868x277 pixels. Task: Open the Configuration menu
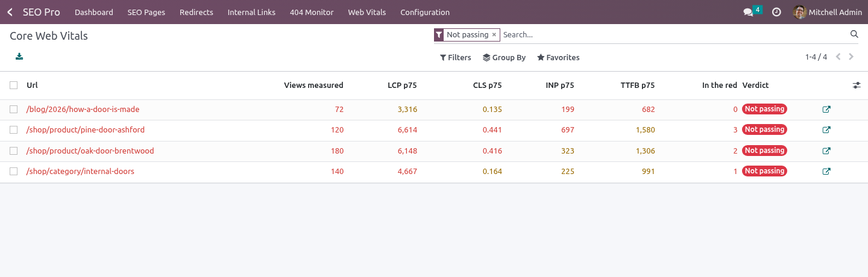(x=425, y=12)
